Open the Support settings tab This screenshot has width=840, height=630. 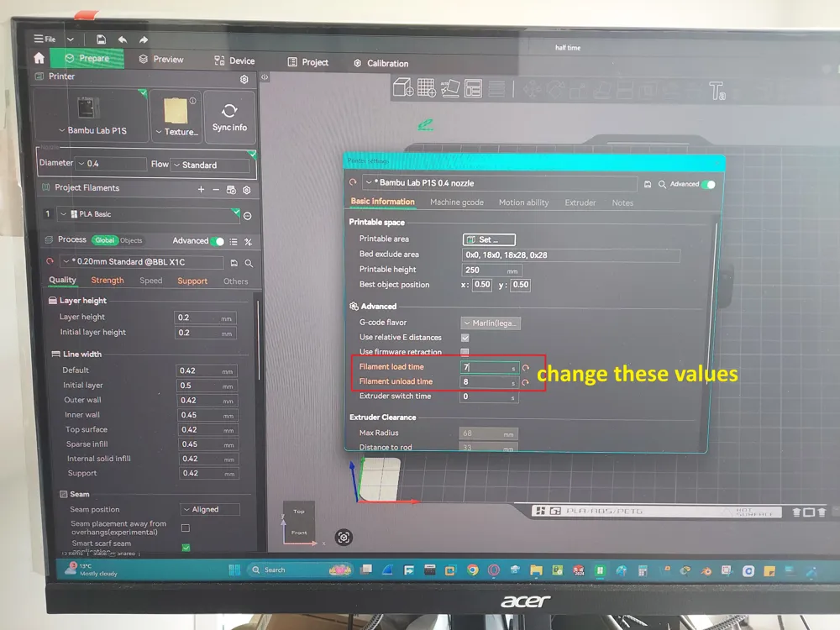pyautogui.click(x=192, y=281)
